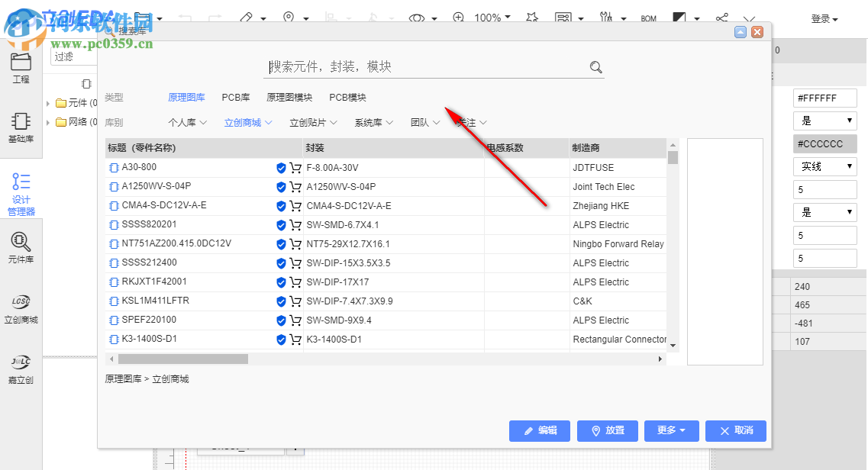Expand the 团队 team dropdown

pyautogui.click(x=424, y=123)
